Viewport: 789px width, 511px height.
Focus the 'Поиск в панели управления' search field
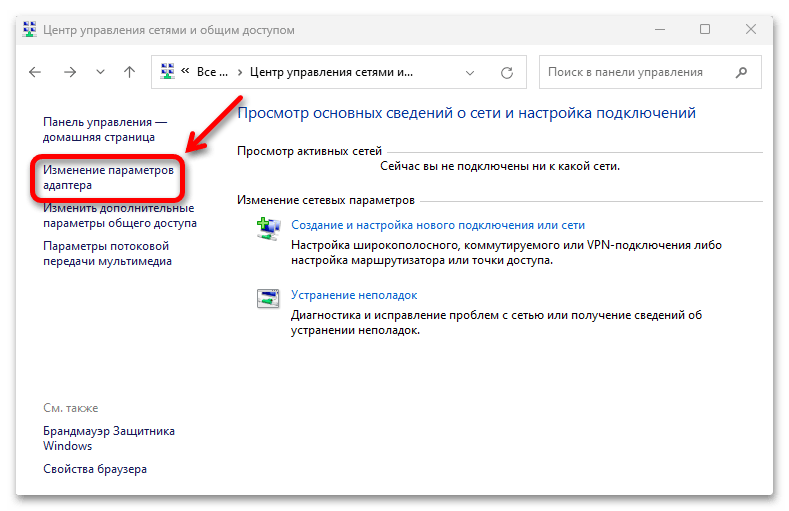click(x=650, y=72)
